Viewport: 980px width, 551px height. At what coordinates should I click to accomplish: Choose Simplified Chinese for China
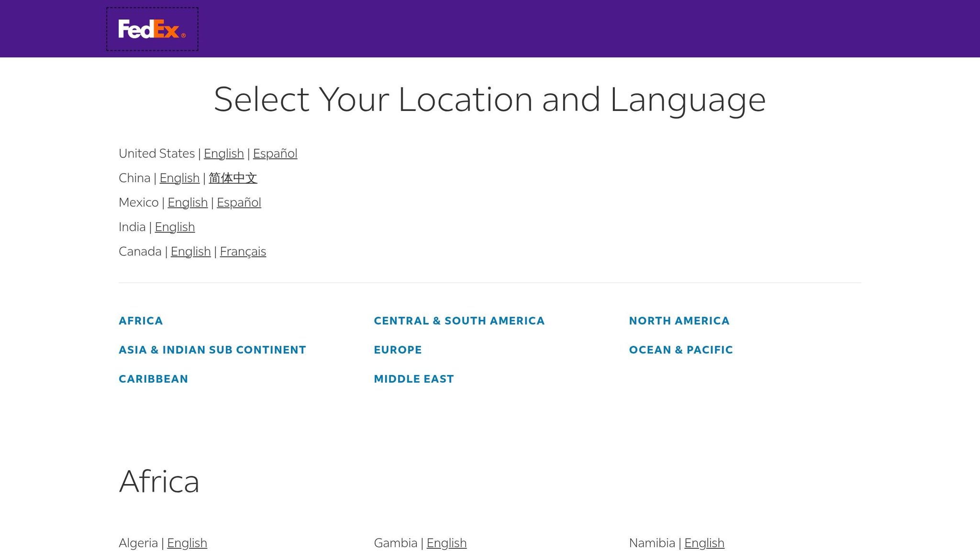tap(233, 178)
